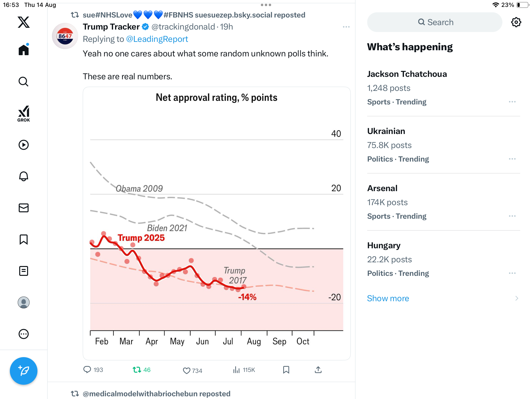532x399 pixels.
Task: Open Notifications bell icon
Action: point(24,176)
